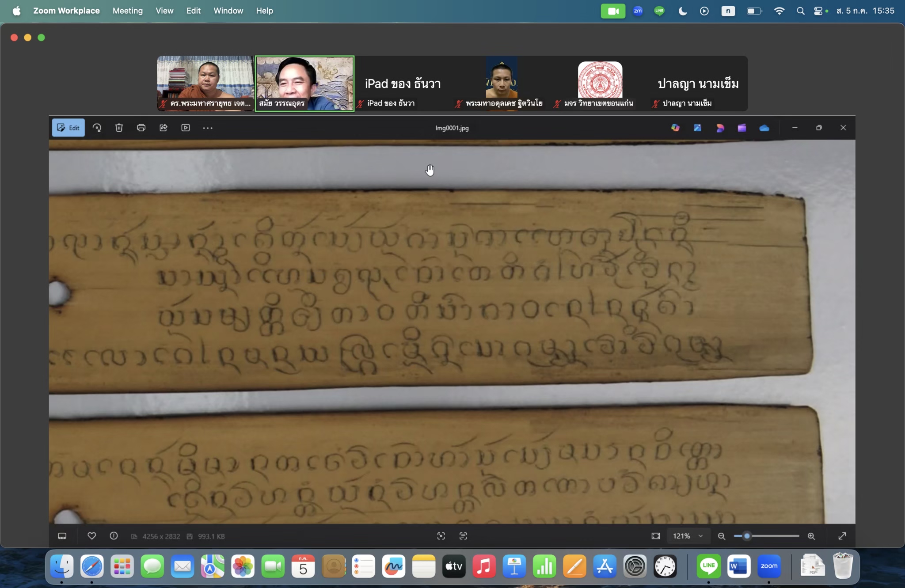Screen dimensions: 905x588
Task: Open the Meeting menu
Action: (x=127, y=11)
